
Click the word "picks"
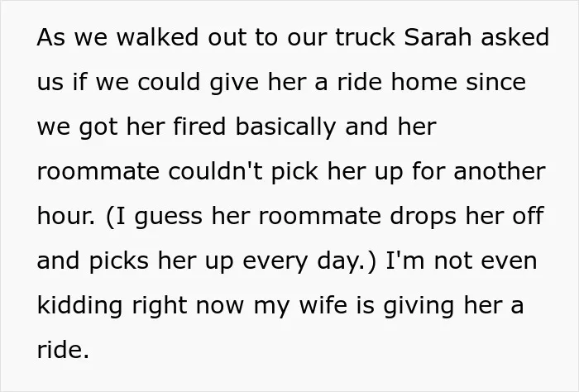(118, 261)
